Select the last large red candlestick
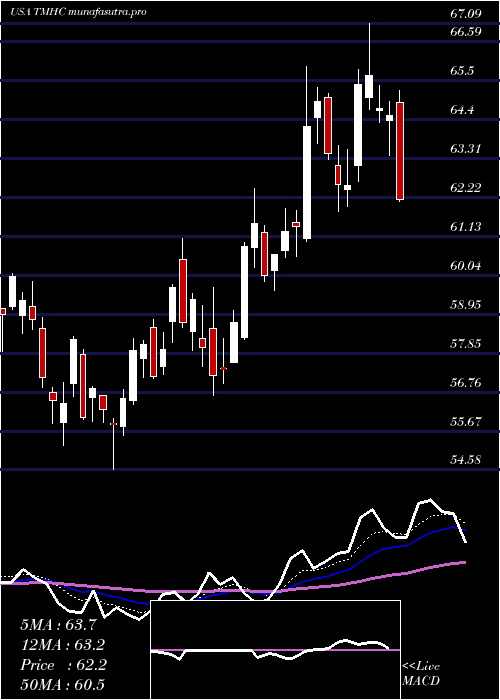 400,151
